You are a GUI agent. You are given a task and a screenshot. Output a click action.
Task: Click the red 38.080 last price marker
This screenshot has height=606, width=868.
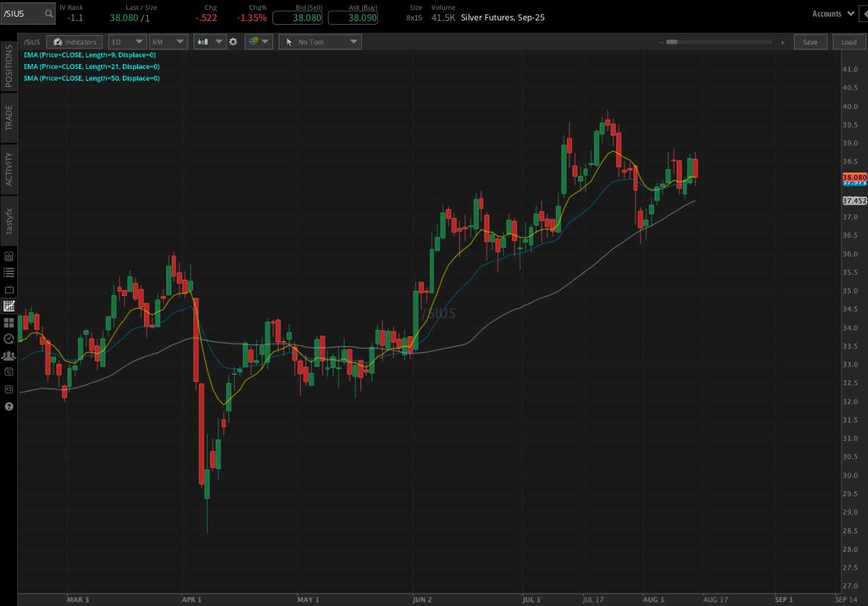pyautogui.click(x=854, y=178)
